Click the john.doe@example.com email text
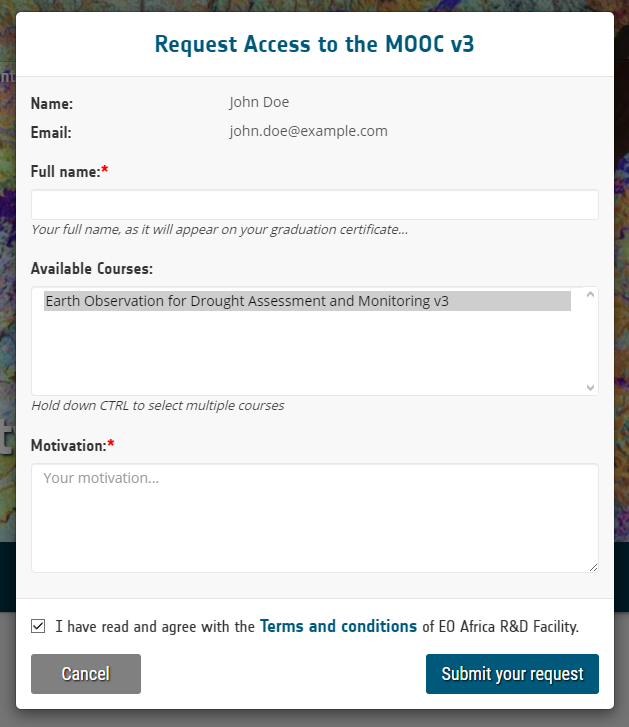Image resolution: width=629 pixels, height=727 pixels. pyautogui.click(x=308, y=131)
